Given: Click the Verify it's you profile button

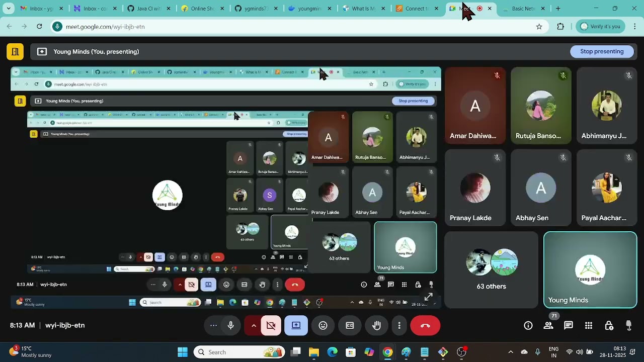Looking at the screenshot, I should click(x=600, y=26).
